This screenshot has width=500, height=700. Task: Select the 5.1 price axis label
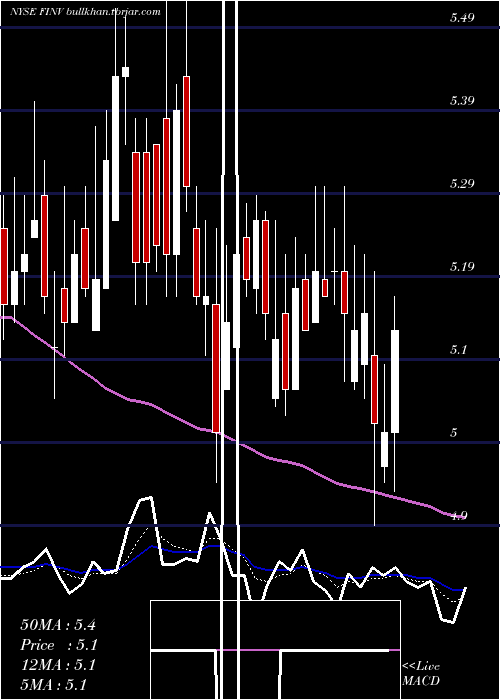459,350
